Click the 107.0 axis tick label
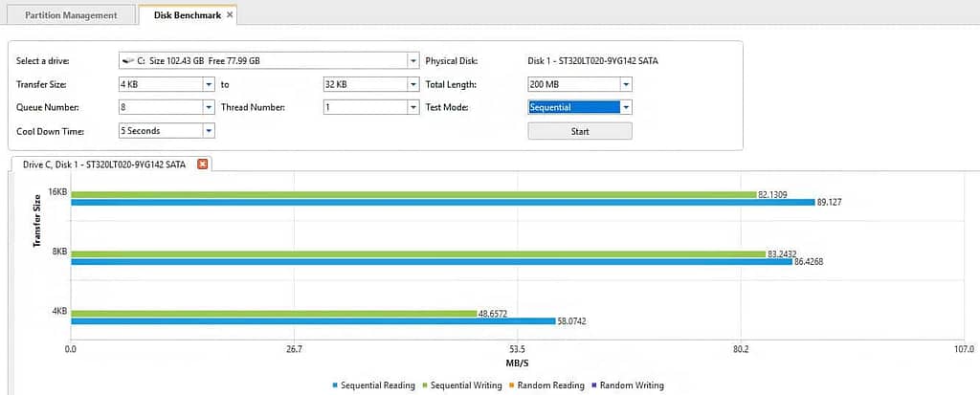Screen dimensions: 980x395 click(x=965, y=349)
